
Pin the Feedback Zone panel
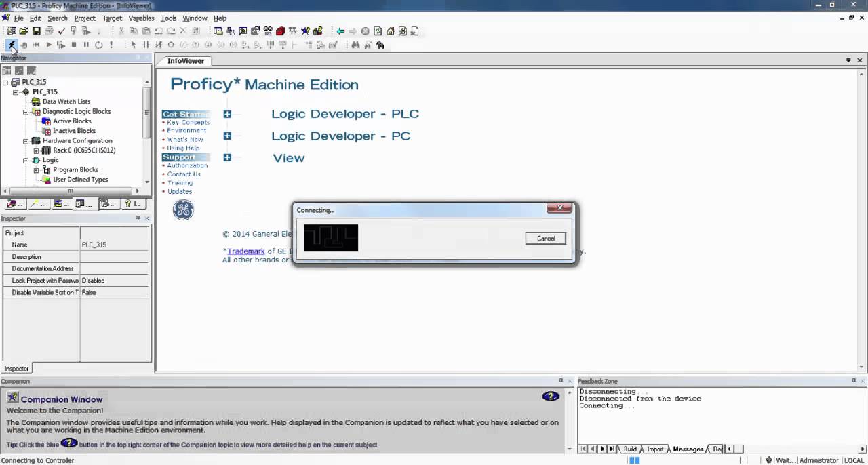(x=853, y=380)
